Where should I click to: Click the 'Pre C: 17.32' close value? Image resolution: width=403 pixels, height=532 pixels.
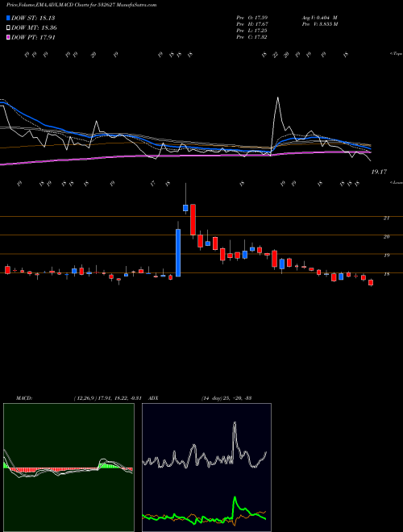click(x=251, y=36)
